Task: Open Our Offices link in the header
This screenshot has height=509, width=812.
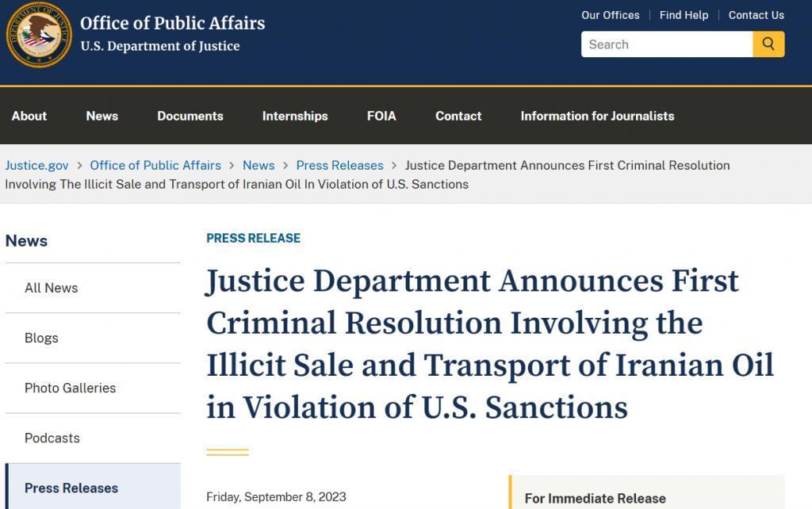Action: (610, 14)
